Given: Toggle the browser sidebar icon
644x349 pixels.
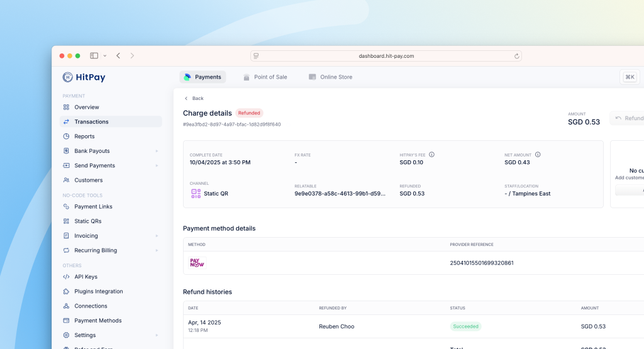Looking at the screenshot, I should 94,55.
